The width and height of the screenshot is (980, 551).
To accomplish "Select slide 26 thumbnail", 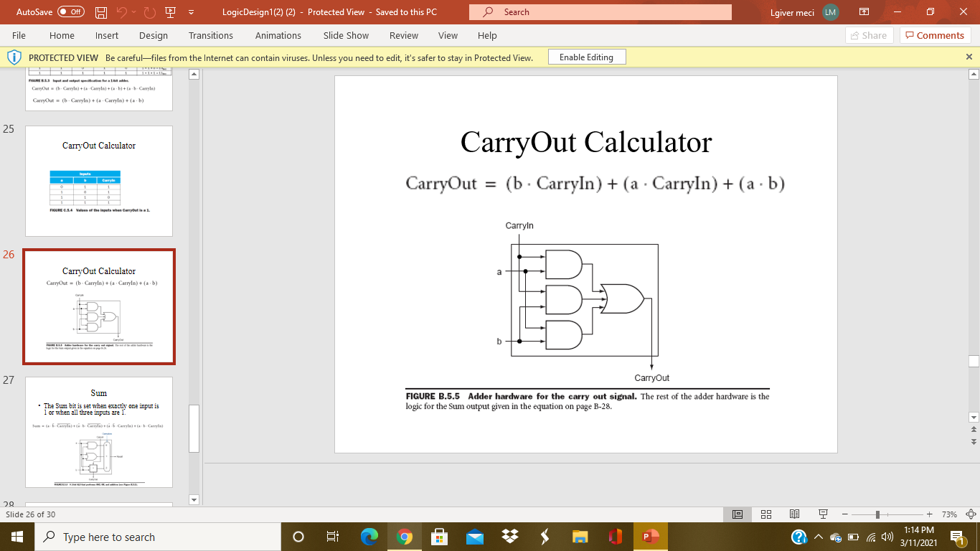I will tap(99, 306).
